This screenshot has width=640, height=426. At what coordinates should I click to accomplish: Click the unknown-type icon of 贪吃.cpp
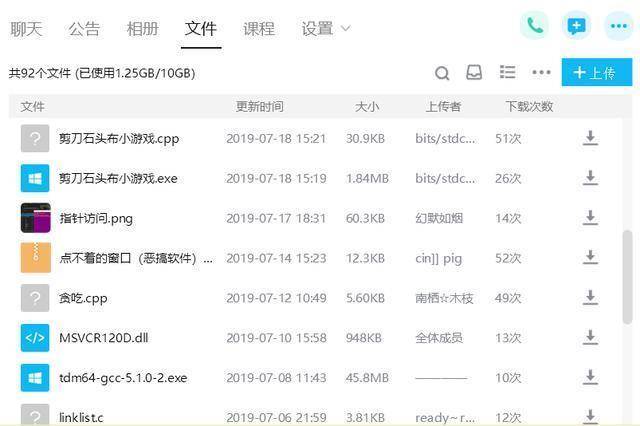tap(35, 298)
